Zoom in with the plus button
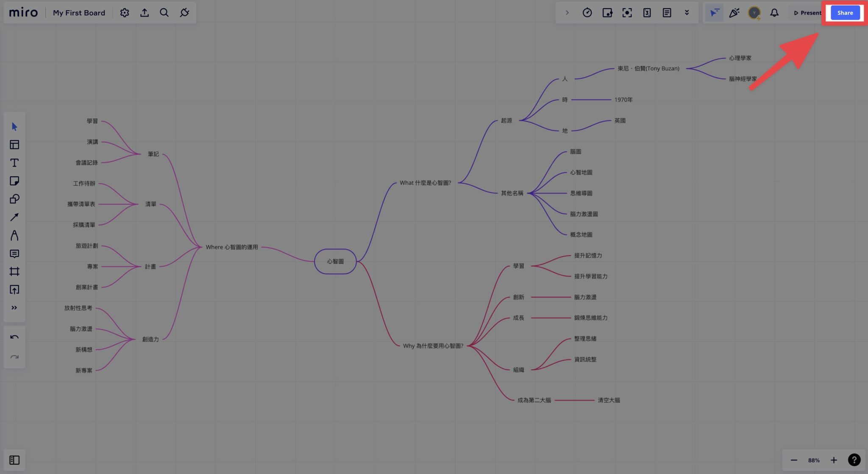868x474 pixels. [x=834, y=460]
